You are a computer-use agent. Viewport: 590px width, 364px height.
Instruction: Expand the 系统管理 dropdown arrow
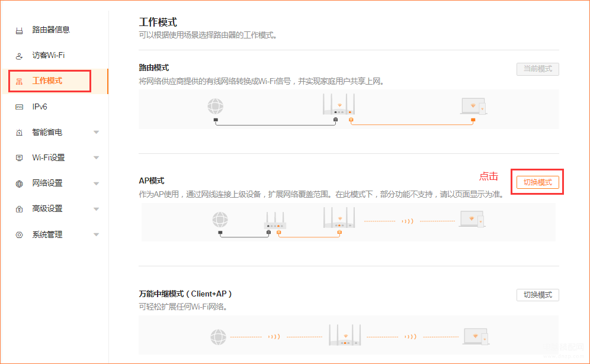97,234
